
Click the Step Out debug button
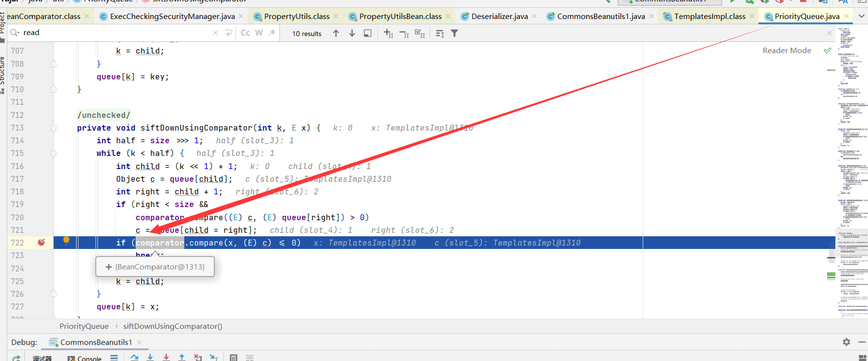[182, 358]
